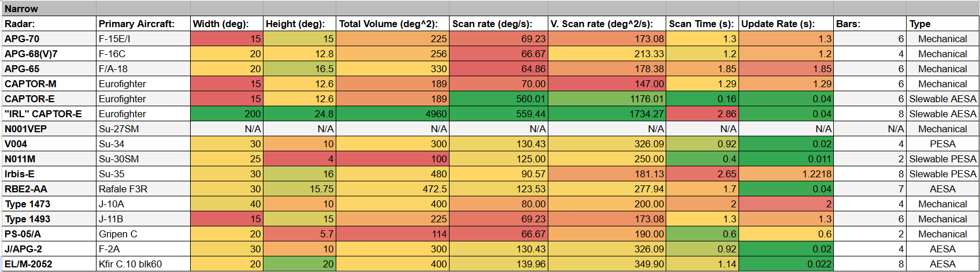Select the red 2.86 scan time cell

(x=703, y=114)
